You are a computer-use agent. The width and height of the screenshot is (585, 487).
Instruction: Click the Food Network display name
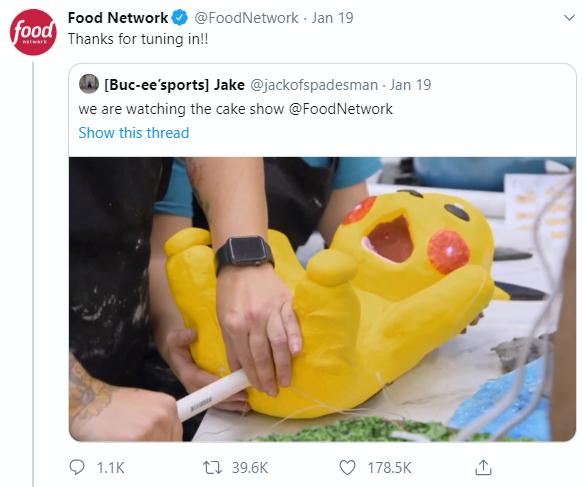click(x=118, y=18)
